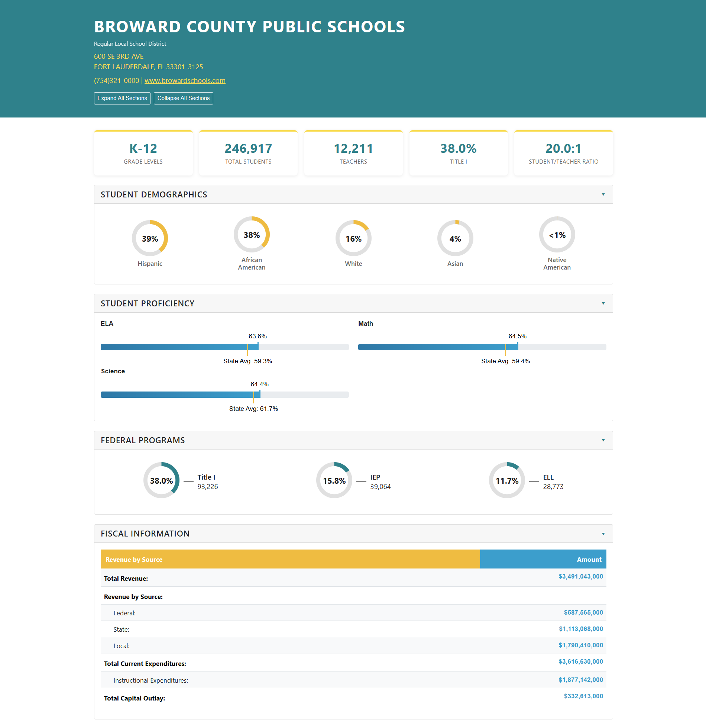
Task: Click the Math 64.5% value label
Action: point(518,336)
